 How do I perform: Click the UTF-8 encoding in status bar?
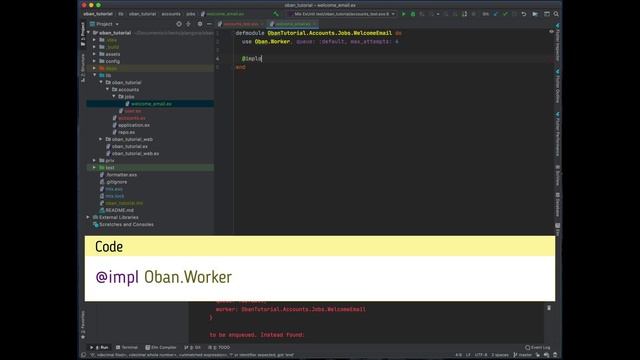(481, 355)
